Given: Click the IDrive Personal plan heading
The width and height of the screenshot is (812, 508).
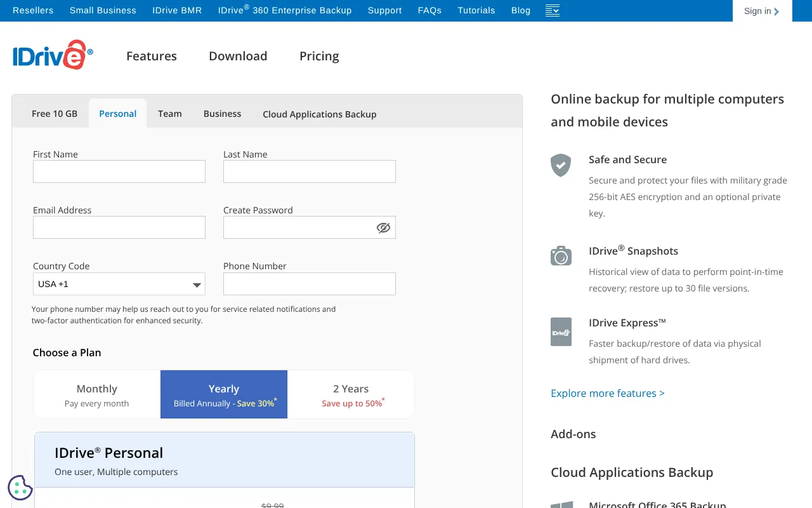Looking at the screenshot, I should [109, 453].
